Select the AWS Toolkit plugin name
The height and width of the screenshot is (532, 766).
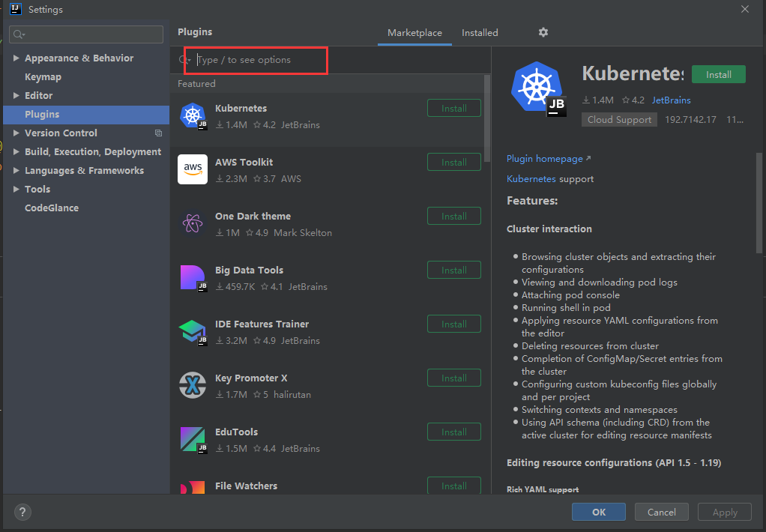244,162
